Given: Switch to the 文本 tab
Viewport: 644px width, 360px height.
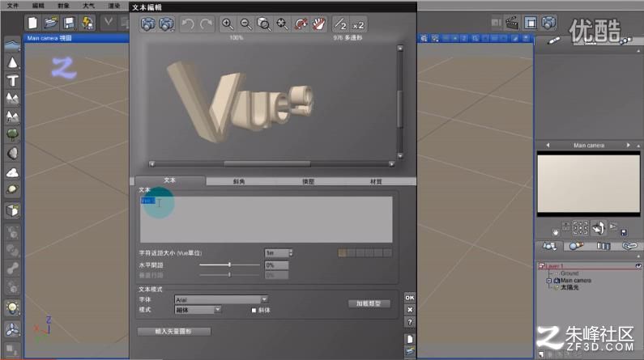Looking at the screenshot, I should 169,180.
